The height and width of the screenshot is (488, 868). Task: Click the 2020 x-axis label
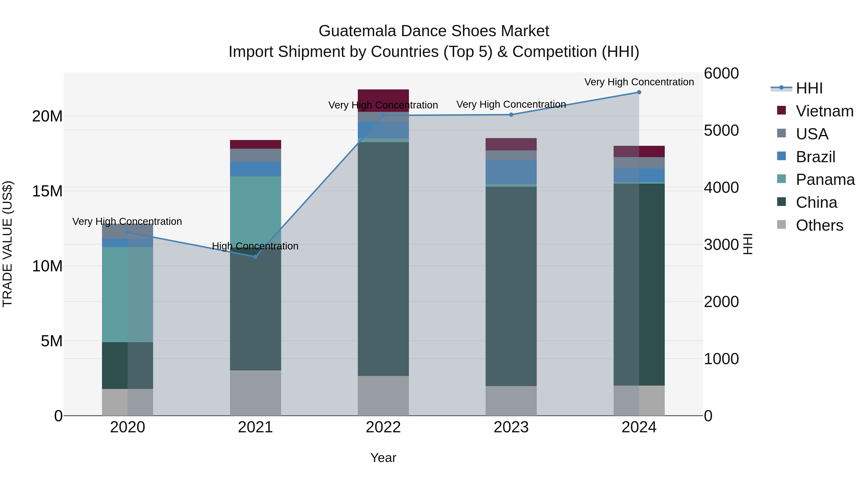click(x=127, y=427)
